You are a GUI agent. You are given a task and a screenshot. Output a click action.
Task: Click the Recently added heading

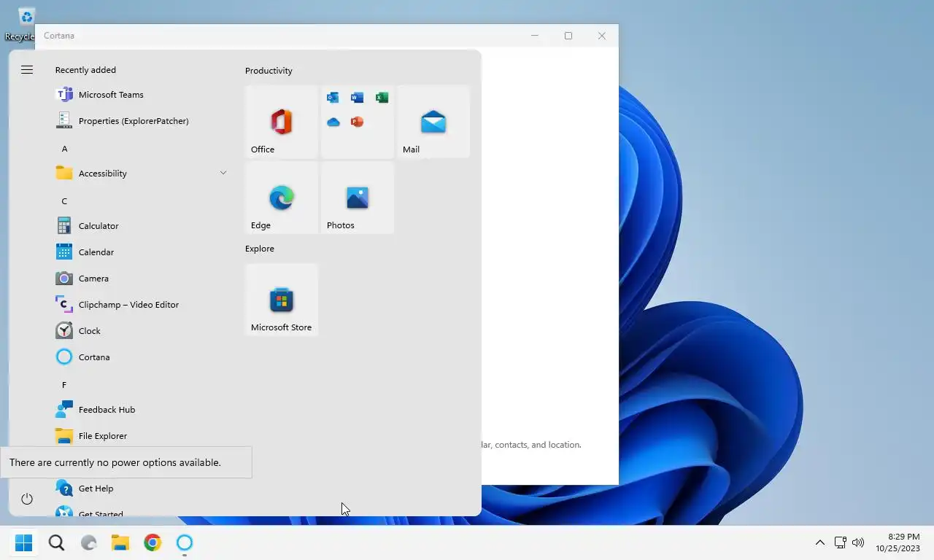tap(85, 70)
